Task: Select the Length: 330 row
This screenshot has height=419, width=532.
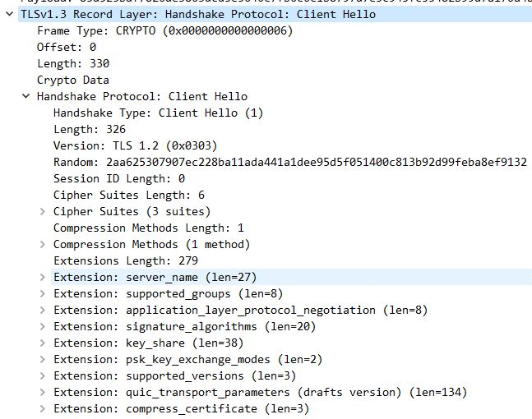Action: point(73,64)
